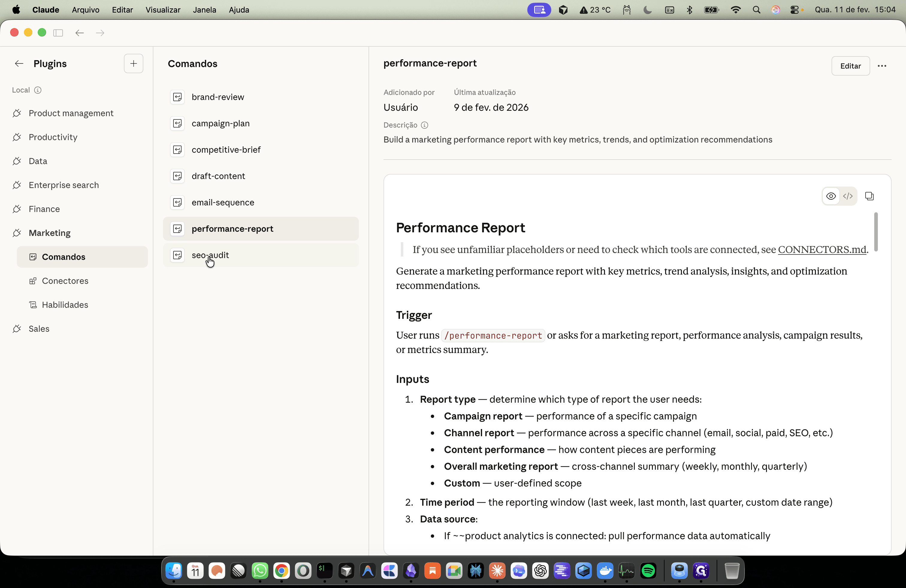Open the seo-audit command
This screenshot has width=906, height=588.
261,255
